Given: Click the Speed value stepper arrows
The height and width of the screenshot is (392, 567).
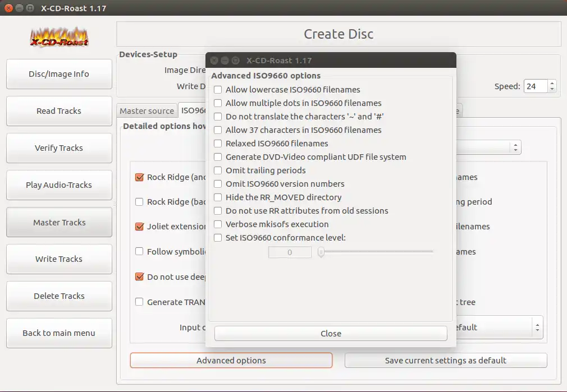Looking at the screenshot, I should coord(552,86).
